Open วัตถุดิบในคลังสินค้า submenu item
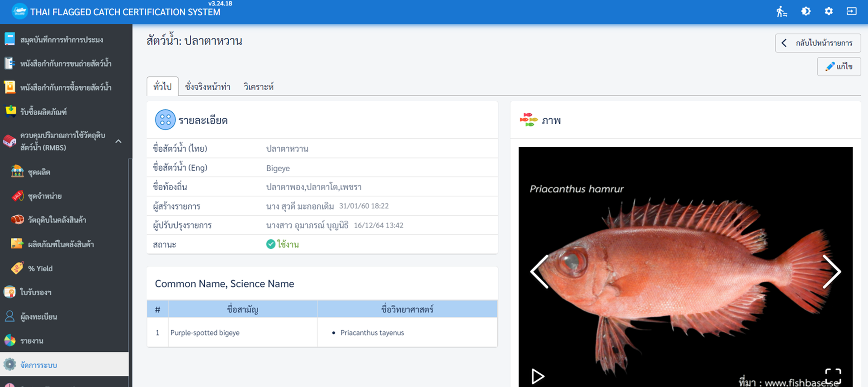Viewport: 868px width, 387px height. [x=64, y=219]
